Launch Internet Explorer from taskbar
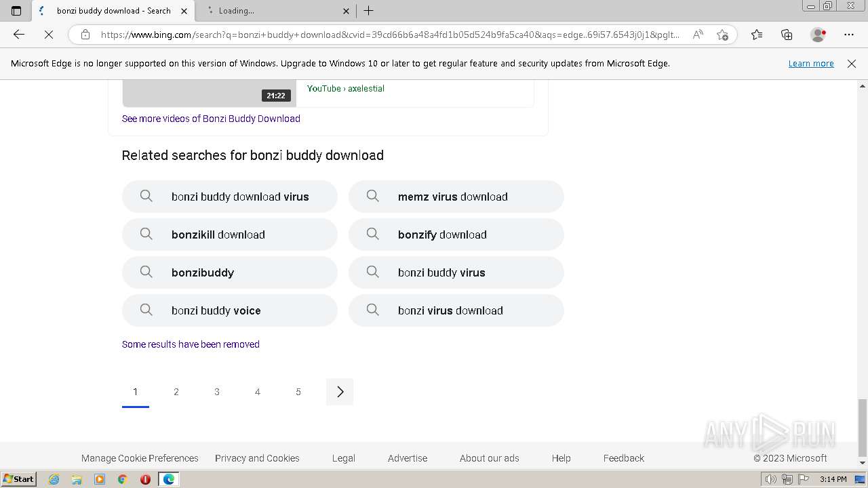This screenshot has width=868, height=488. click(x=54, y=479)
